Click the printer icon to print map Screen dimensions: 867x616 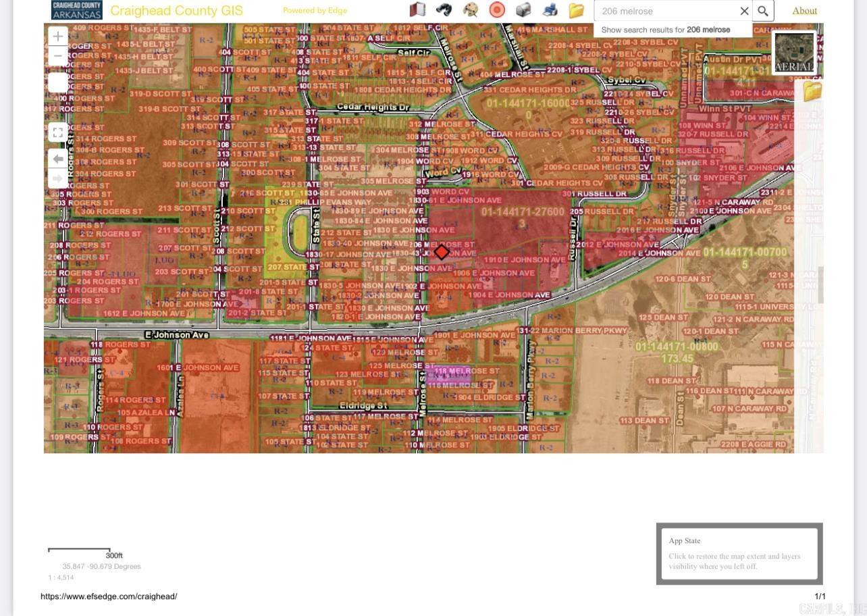click(550, 9)
